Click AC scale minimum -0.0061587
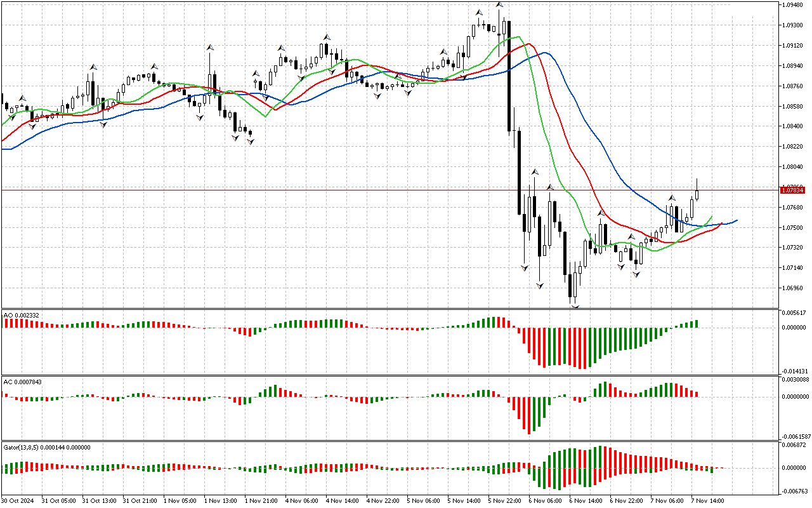 pos(795,437)
